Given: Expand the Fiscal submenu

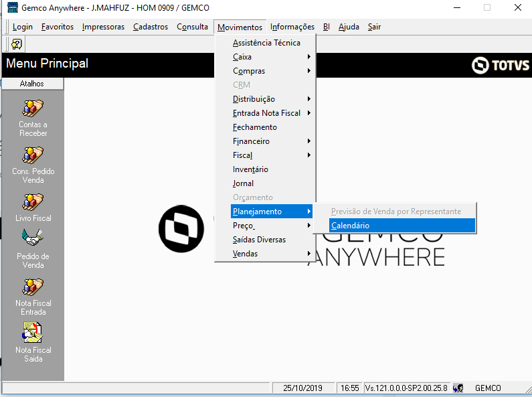Looking at the screenshot, I should tap(272, 155).
